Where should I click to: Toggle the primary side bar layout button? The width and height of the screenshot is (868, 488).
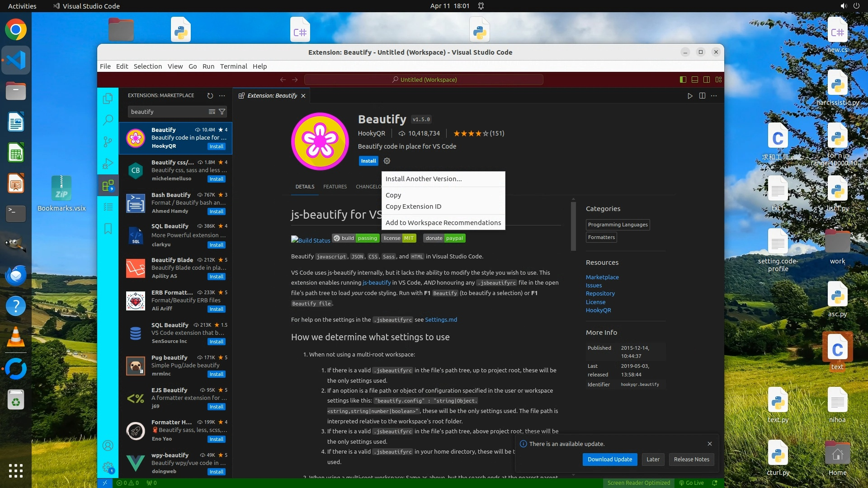coord(683,80)
